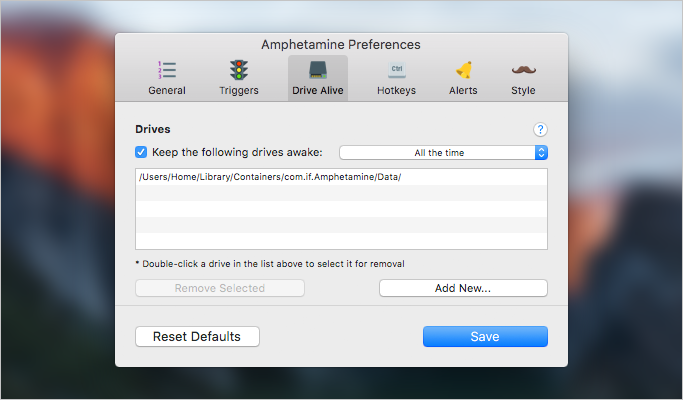Select the Drive Alive hard drive icon

point(318,70)
